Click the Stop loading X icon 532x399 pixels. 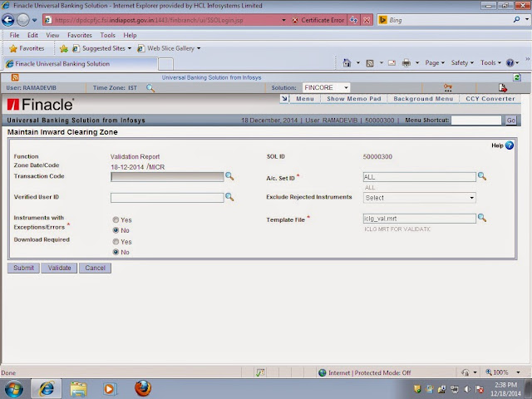click(367, 20)
